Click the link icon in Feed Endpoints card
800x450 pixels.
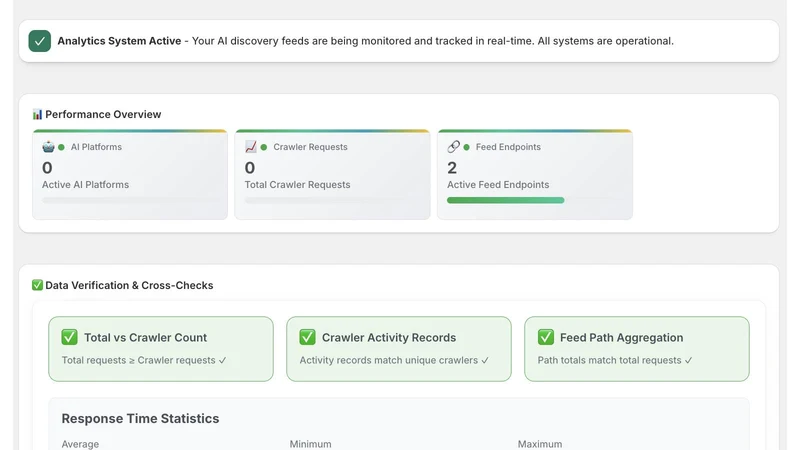coord(453,147)
